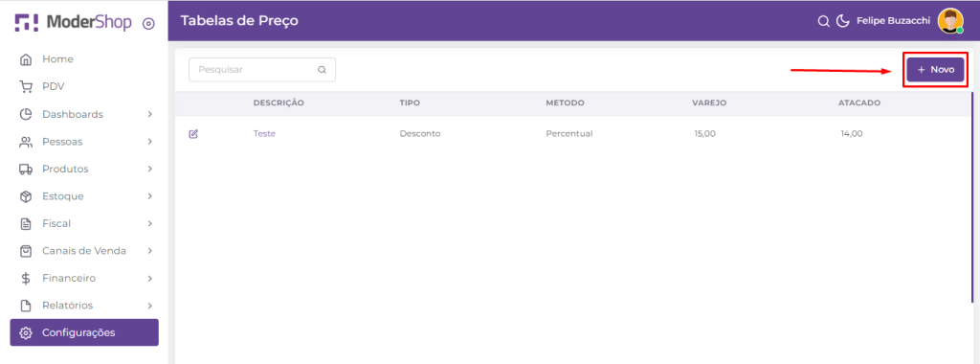Click the Home house icon
The image size is (980, 364).
pos(26,59)
